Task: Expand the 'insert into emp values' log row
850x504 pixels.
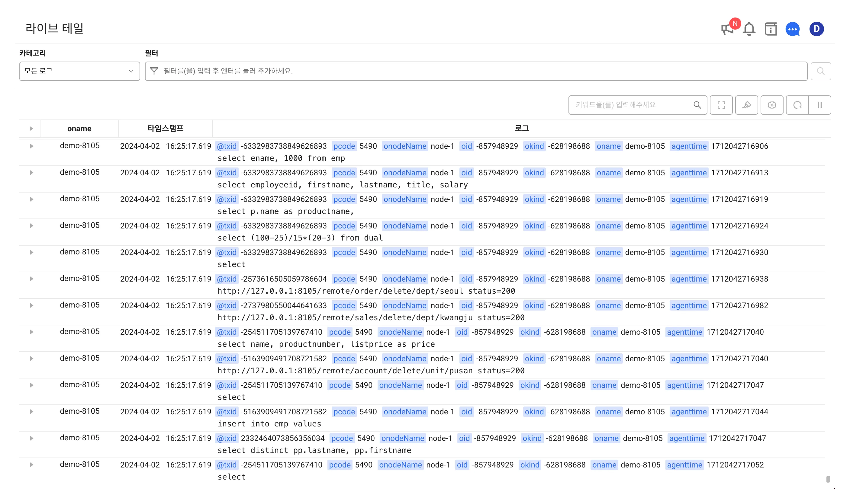Action: (x=31, y=412)
